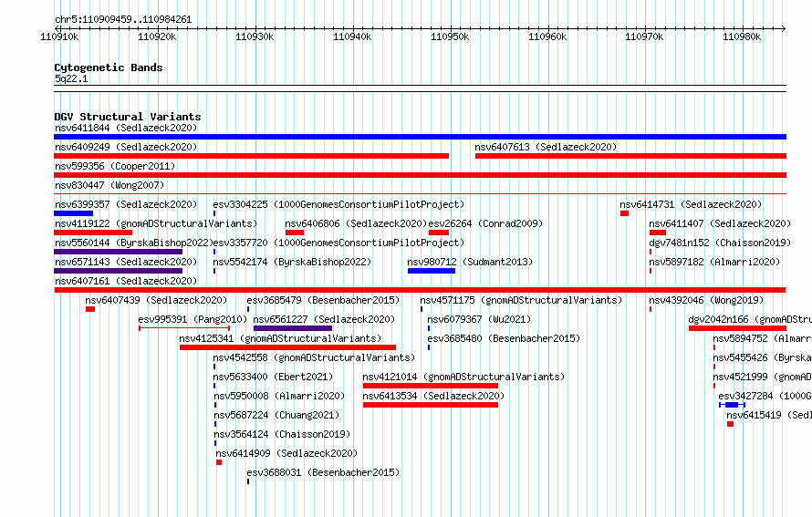812x517 pixels.
Task: Select the long blue bar under nsv6411844
Action: click(420, 137)
